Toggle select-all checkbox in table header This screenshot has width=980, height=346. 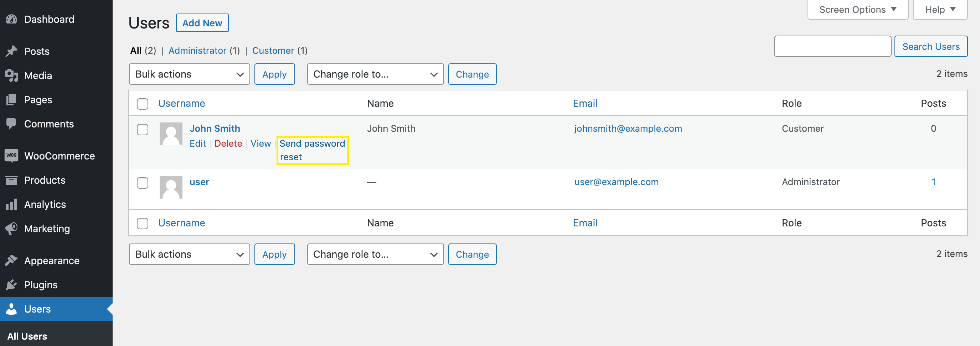[x=142, y=104]
